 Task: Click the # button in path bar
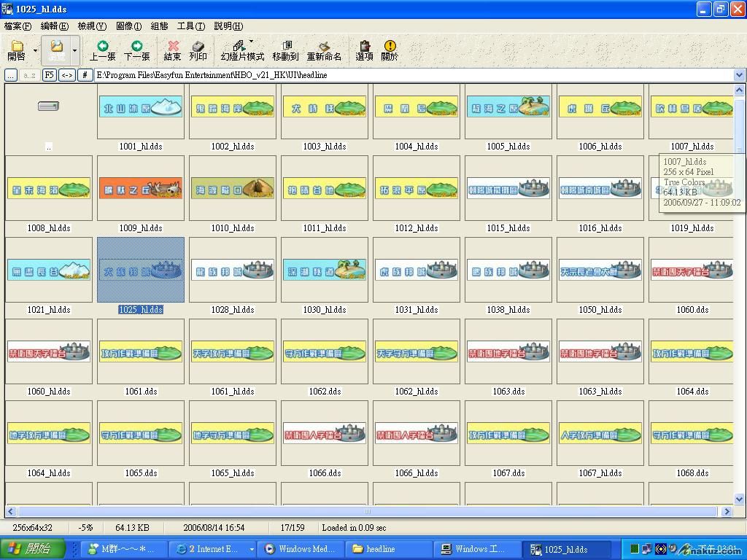85,75
